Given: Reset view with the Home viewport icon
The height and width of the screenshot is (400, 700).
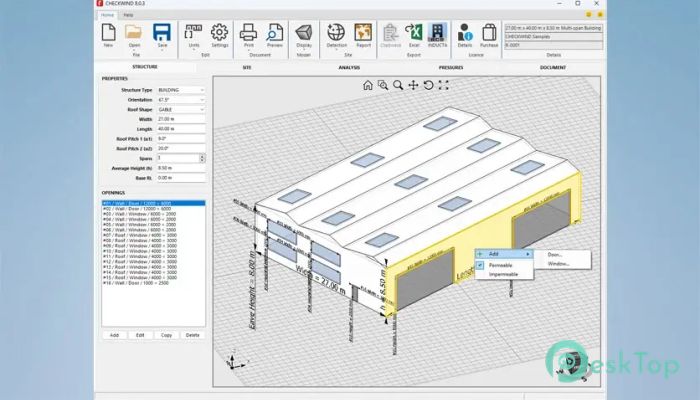Looking at the screenshot, I should 367,85.
